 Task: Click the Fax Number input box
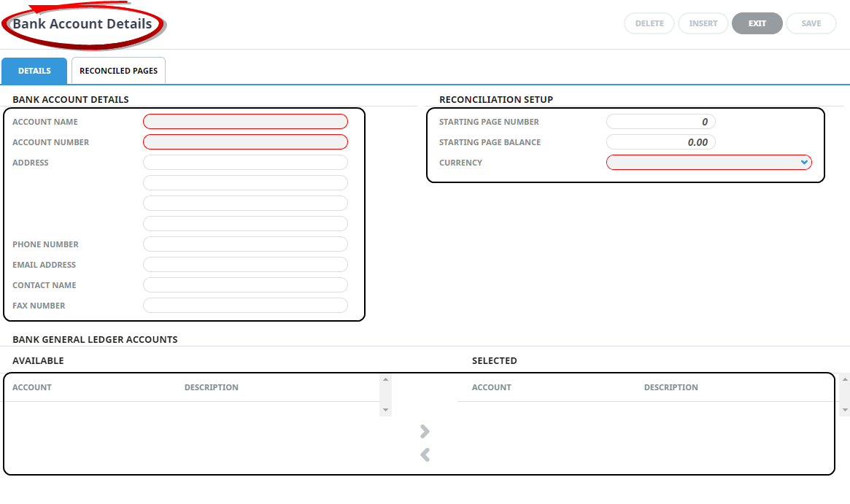[245, 306]
